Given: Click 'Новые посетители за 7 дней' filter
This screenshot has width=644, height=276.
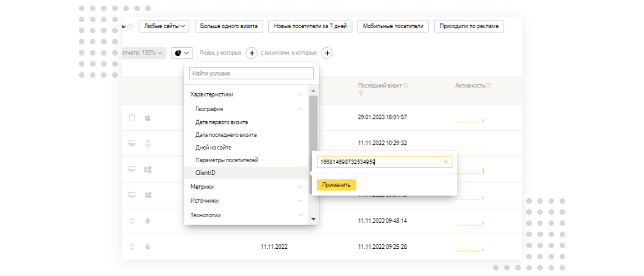Looking at the screenshot, I should [x=310, y=26].
